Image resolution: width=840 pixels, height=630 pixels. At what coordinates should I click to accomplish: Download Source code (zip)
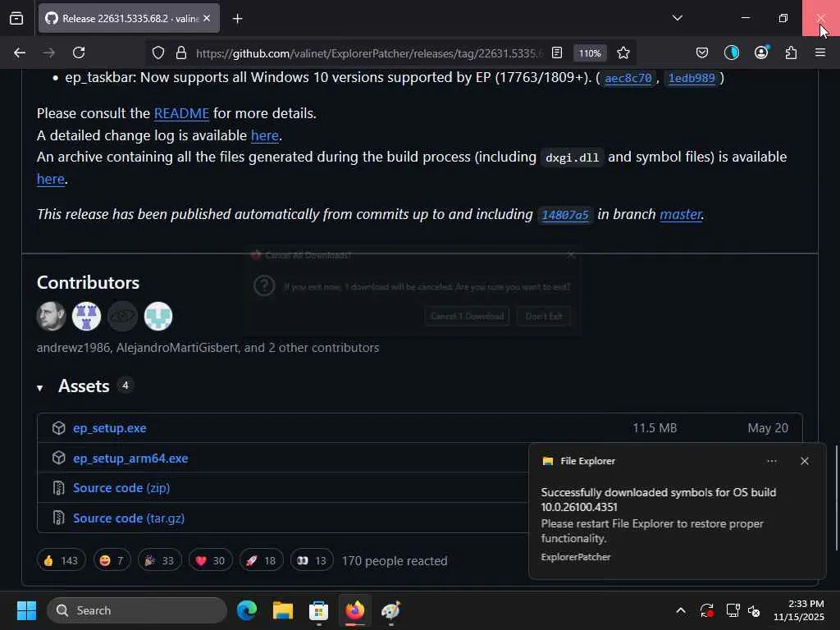tap(121, 488)
